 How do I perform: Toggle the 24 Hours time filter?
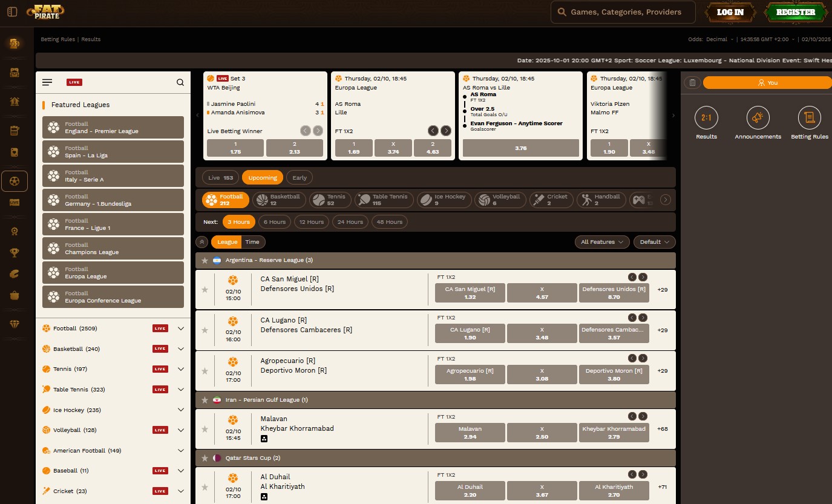(x=350, y=221)
